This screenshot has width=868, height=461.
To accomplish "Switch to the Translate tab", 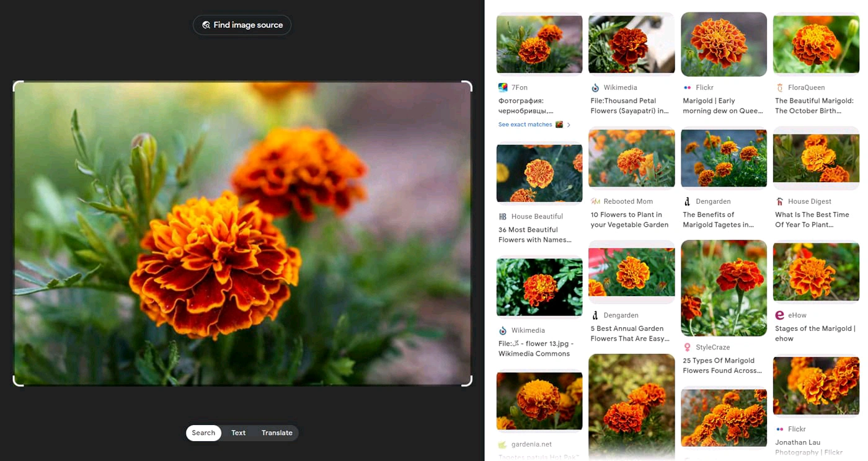I will click(x=277, y=432).
